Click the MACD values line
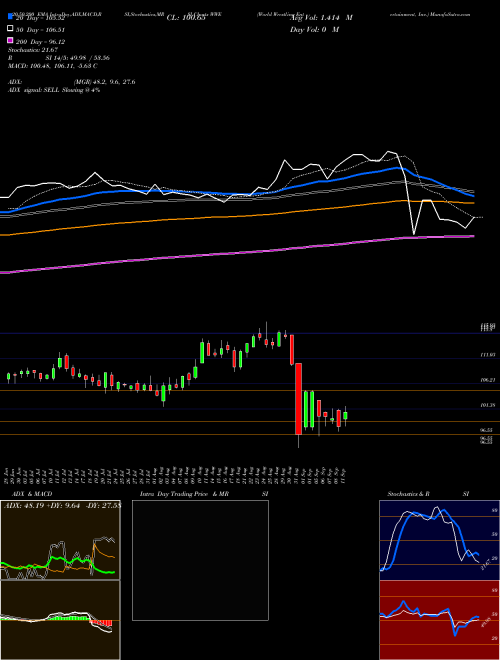This screenshot has height=660, width=500. point(53,66)
